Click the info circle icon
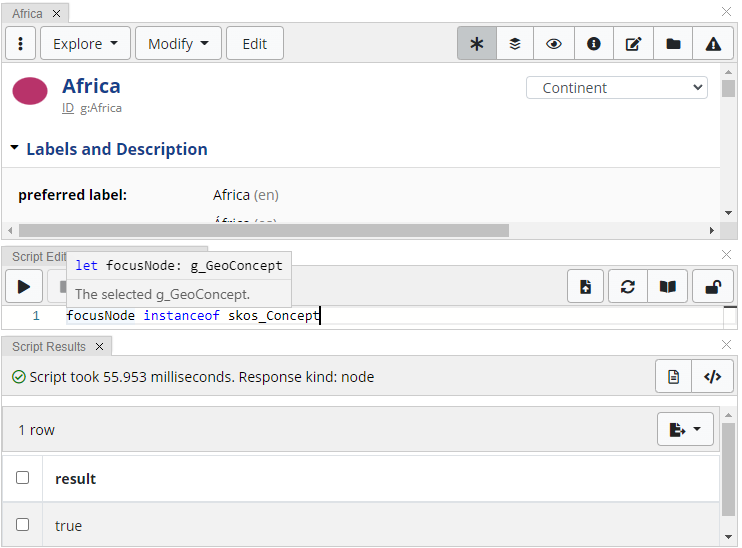The width and height of the screenshot is (742, 548). tap(594, 44)
